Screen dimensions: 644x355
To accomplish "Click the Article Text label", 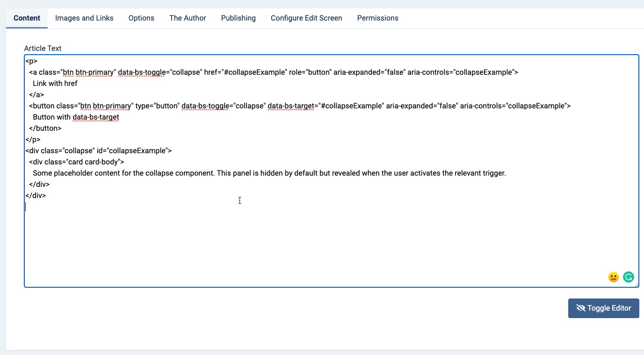I will coord(43,48).
